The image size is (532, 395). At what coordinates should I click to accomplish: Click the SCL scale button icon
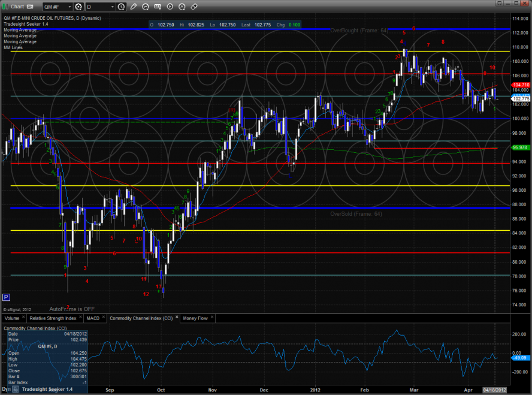(158, 7)
